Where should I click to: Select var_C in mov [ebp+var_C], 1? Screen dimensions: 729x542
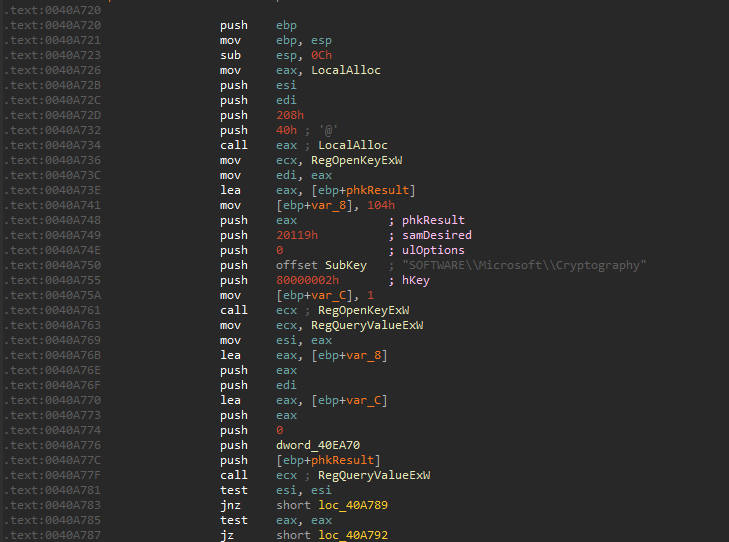(328, 295)
